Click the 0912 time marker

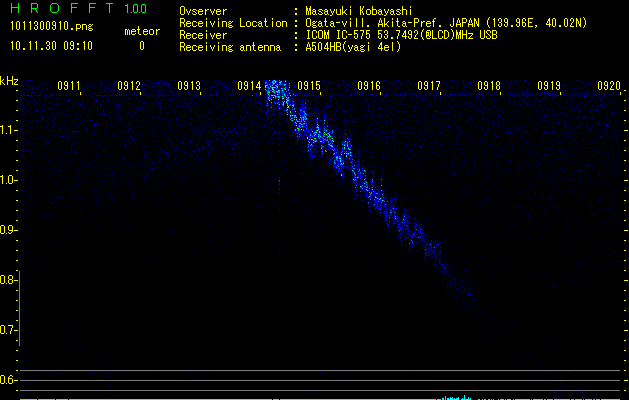click(129, 86)
